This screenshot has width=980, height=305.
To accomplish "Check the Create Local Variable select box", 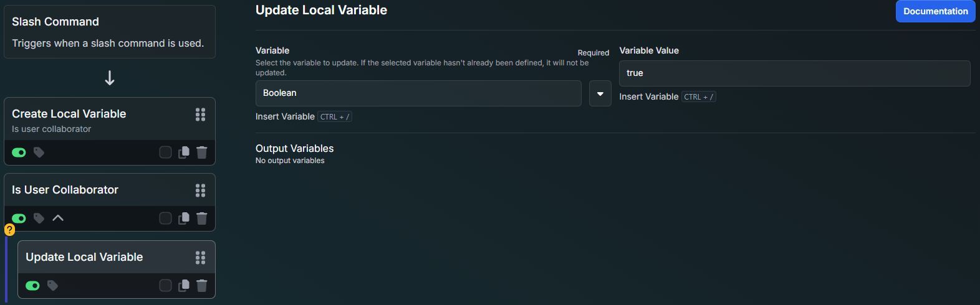I will tap(165, 152).
